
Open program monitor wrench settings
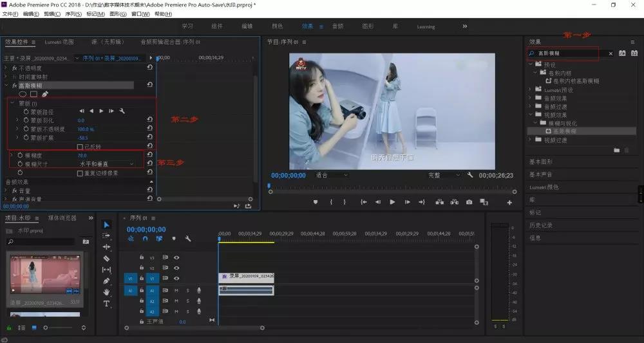tap(470, 175)
